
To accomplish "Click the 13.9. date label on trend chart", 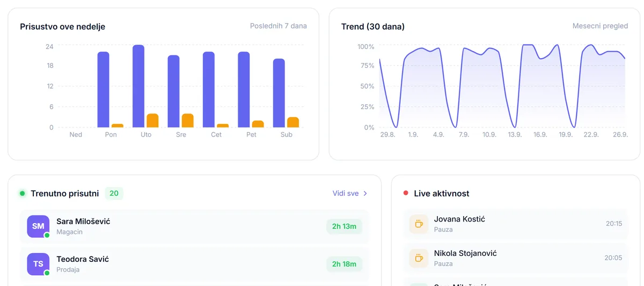I will pyautogui.click(x=515, y=134).
